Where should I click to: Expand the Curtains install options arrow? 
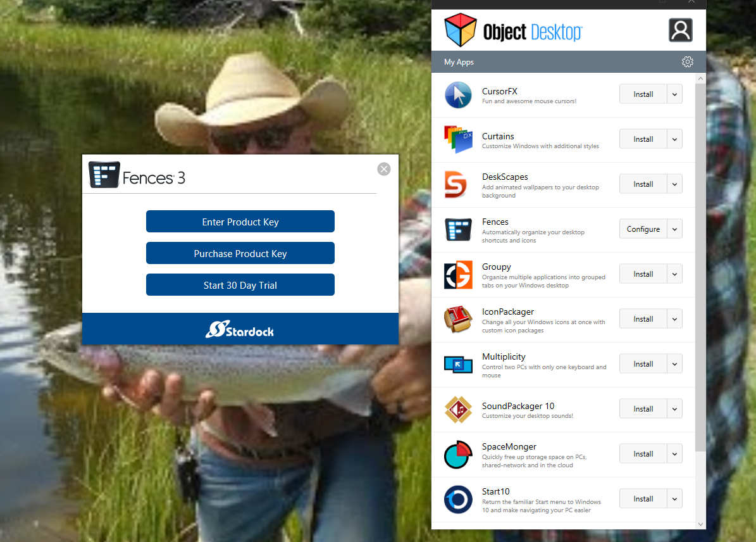click(x=674, y=139)
